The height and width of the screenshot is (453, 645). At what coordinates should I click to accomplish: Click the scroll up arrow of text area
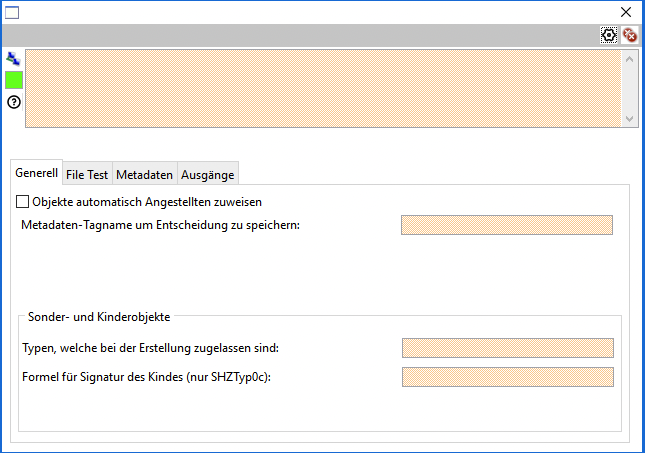(629, 58)
